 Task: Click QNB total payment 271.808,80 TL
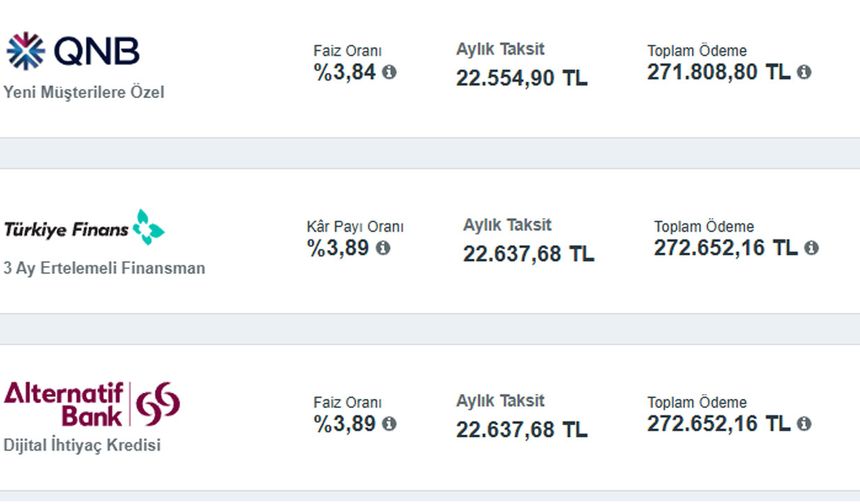click(x=718, y=72)
